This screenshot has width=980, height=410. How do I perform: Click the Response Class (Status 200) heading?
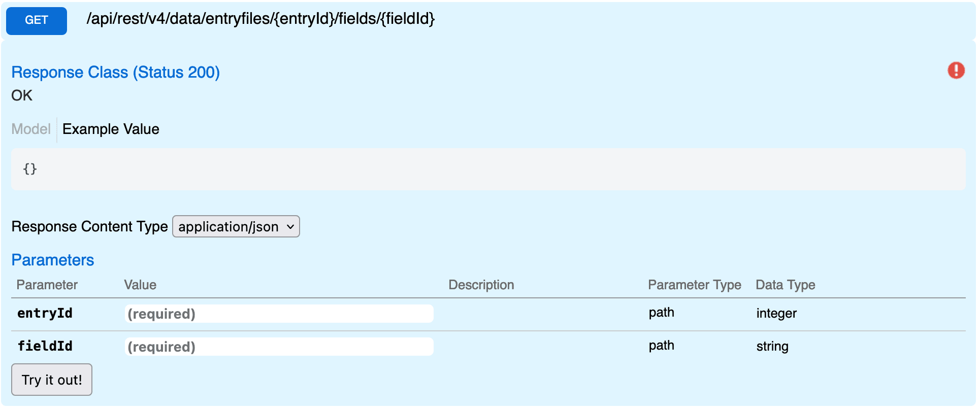tap(116, 73)
